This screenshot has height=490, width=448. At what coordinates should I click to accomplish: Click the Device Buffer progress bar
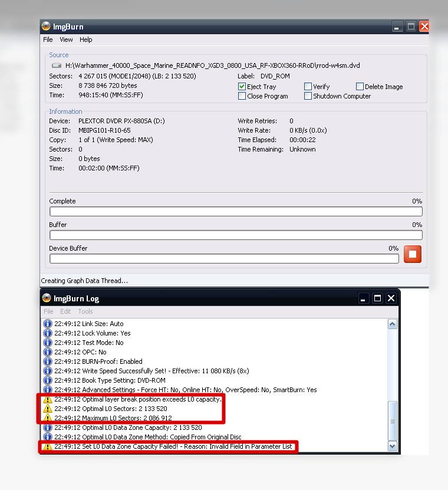click(x=224, y=259)
